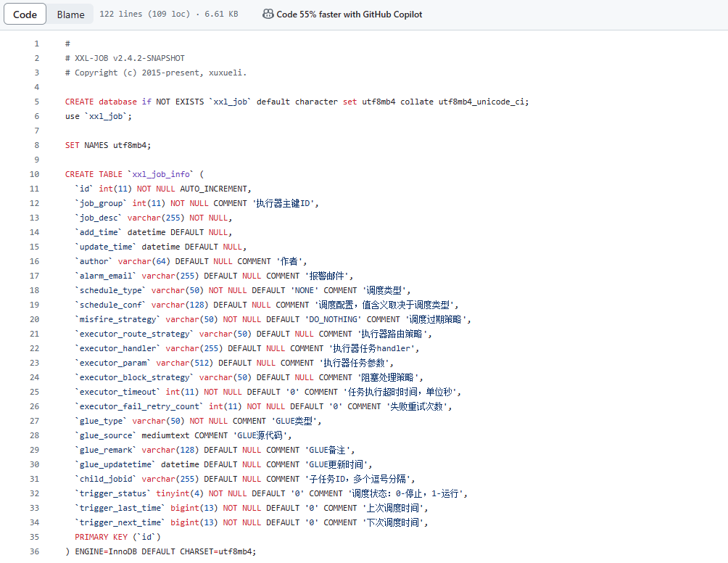Image resolution: width=728 pixels, height=563 pixels.
Task: Click varchar(512) on the executor_param line
Action: click(x=184, y=363)
